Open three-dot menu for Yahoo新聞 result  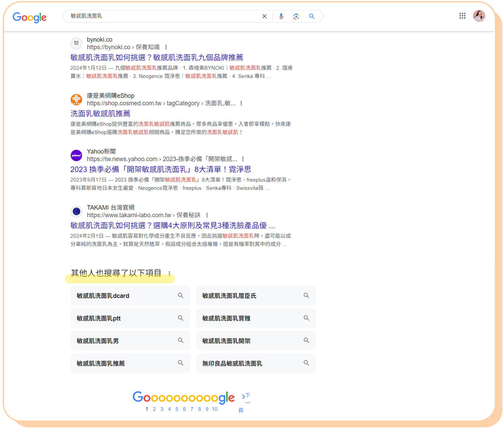(x=243, y=159)
